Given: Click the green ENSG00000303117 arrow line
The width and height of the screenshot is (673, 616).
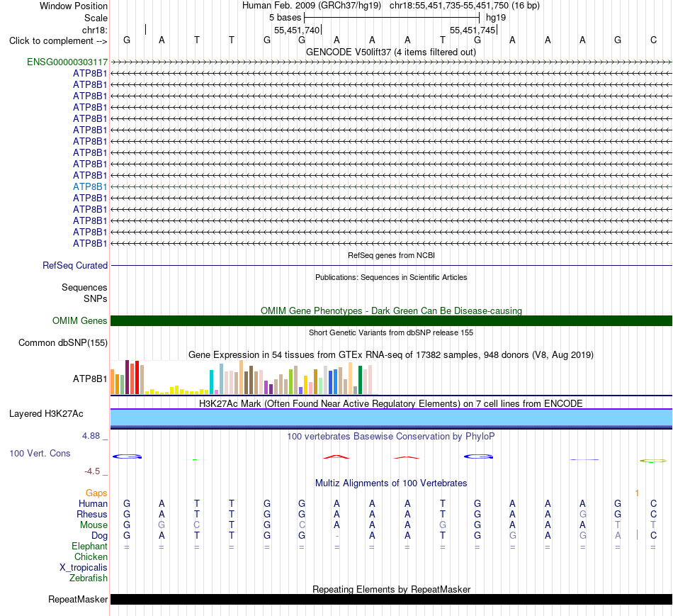Looking at the screenshot, I should click(x=391, y=62).
